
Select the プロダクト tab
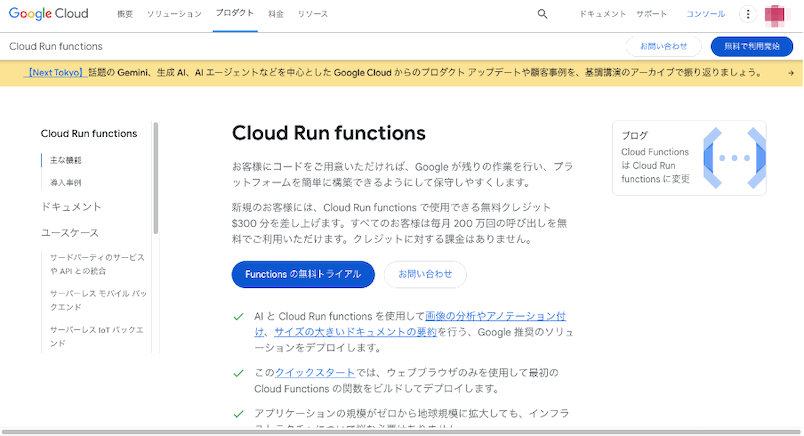point(234,14)
